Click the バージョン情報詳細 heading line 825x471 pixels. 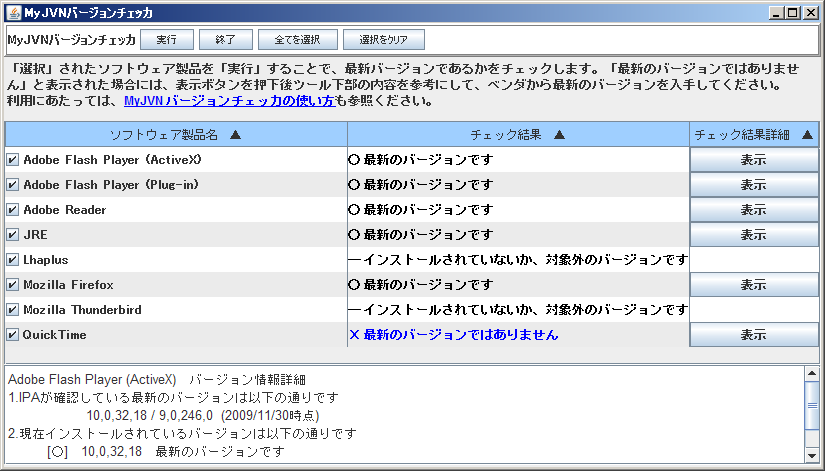pyautogui.click(x=157, y=379)
